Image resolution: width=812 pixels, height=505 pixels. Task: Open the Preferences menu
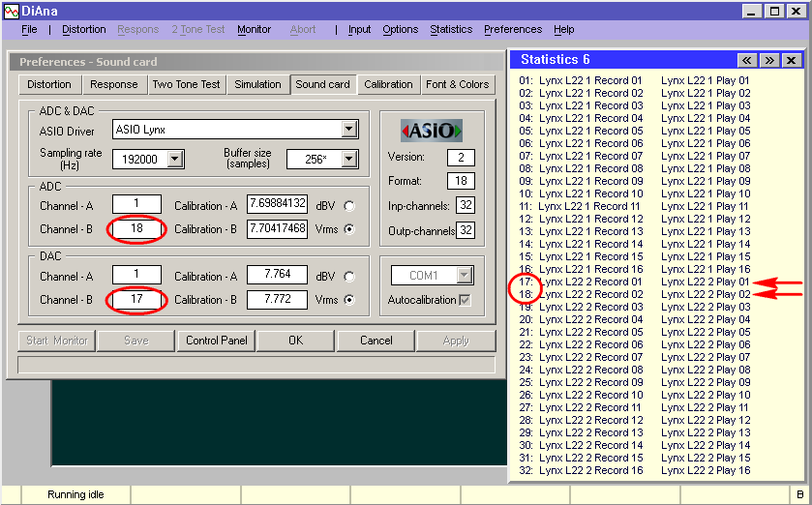[x=513, y=29]
